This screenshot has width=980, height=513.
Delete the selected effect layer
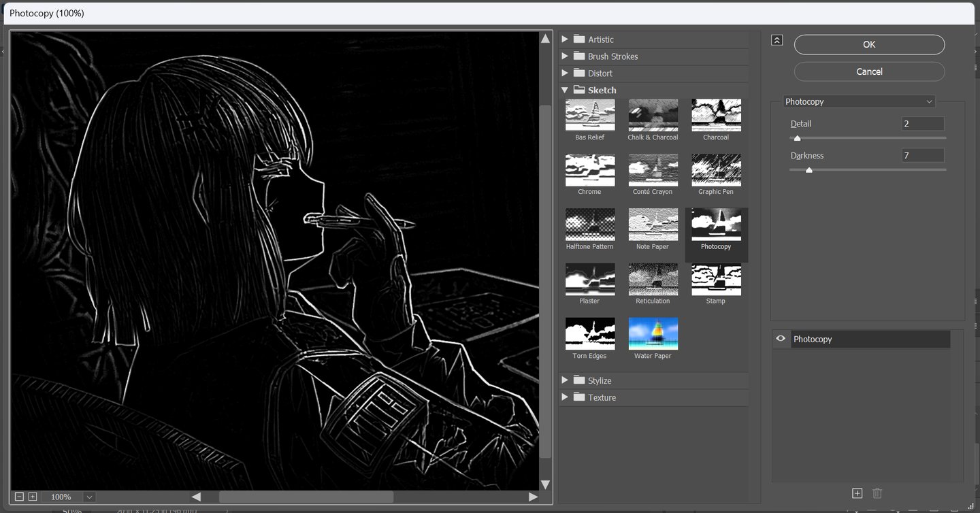877,493
